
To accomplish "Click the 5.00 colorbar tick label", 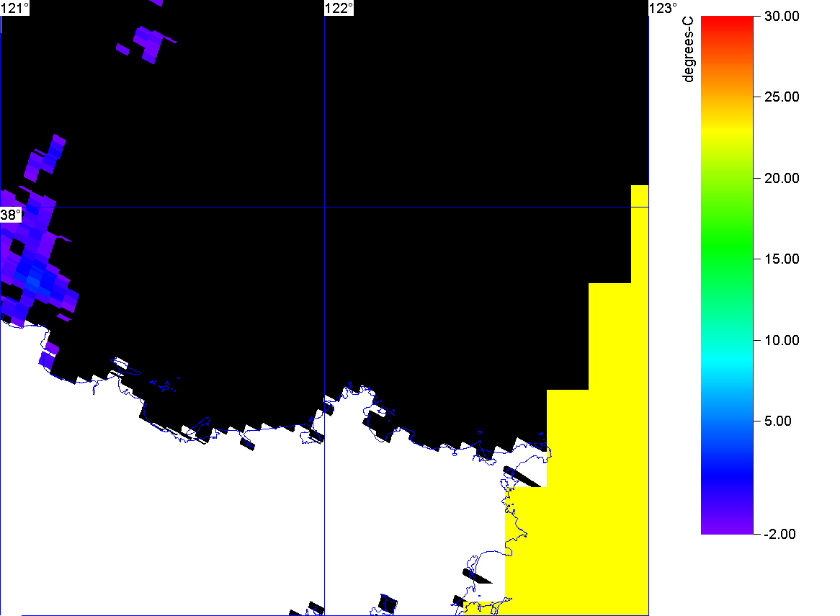I will (784, 421).
